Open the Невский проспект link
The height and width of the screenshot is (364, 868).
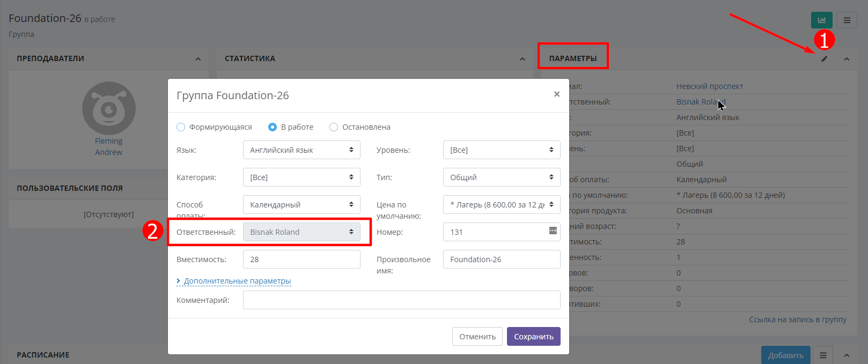click(710, 86)
